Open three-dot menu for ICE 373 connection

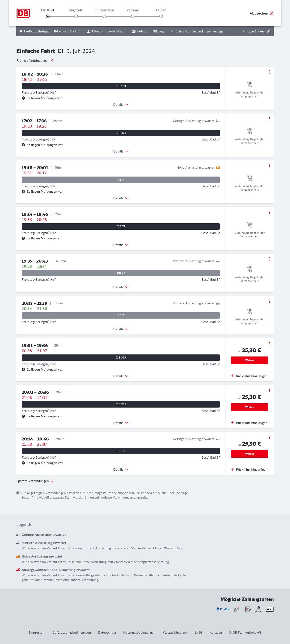[269, 344]
